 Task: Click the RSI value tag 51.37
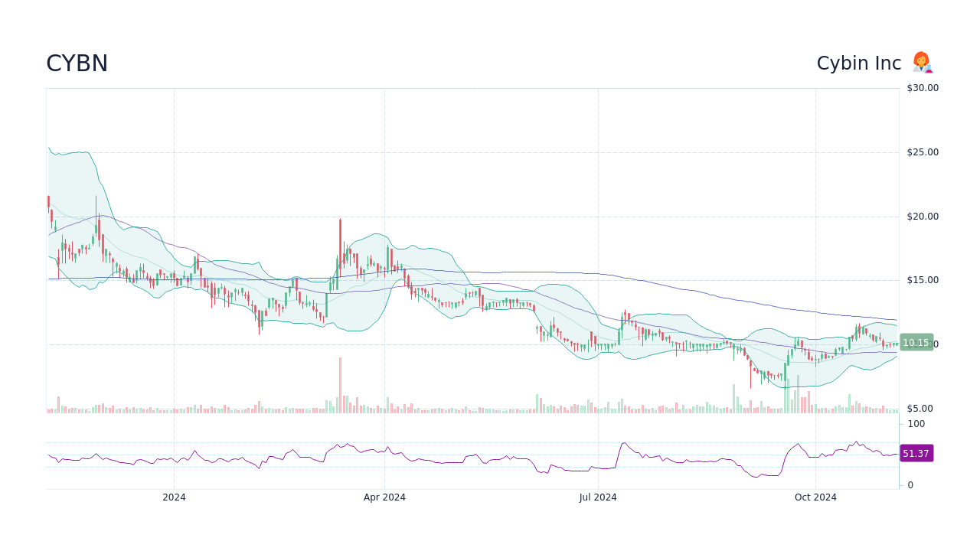click(916, 454)
